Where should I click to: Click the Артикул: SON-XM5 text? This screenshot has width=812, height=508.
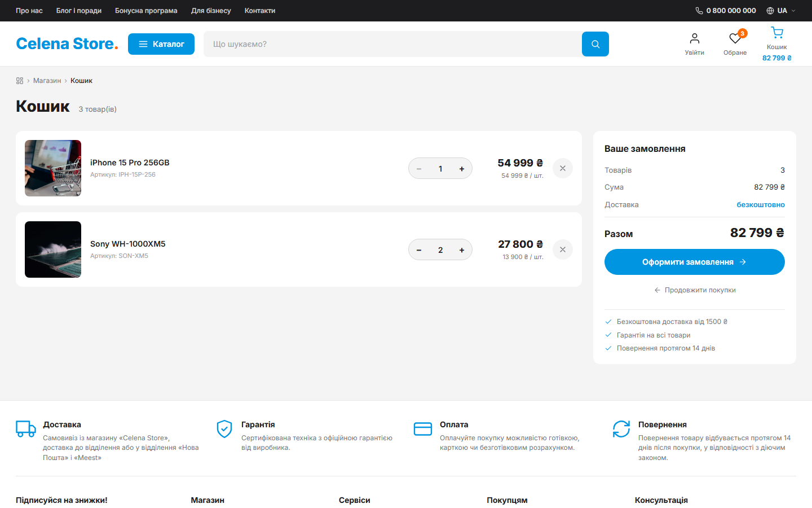[x=119, y=256]
